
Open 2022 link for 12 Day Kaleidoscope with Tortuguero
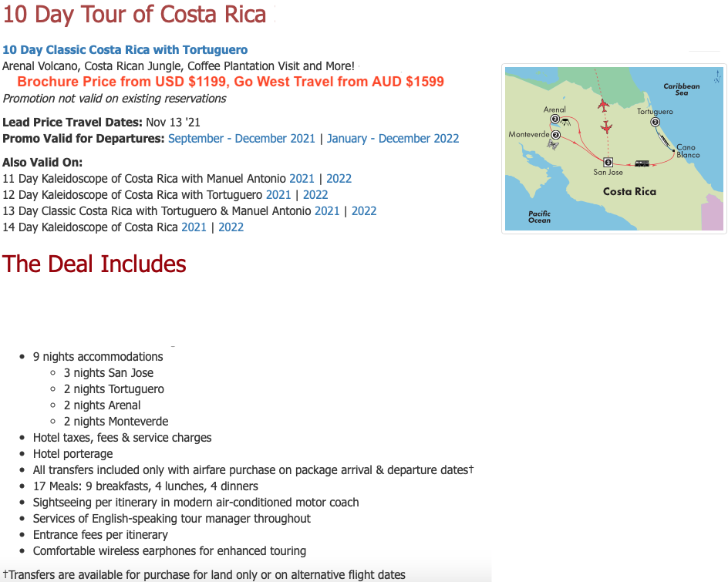[x=315, y=194]
